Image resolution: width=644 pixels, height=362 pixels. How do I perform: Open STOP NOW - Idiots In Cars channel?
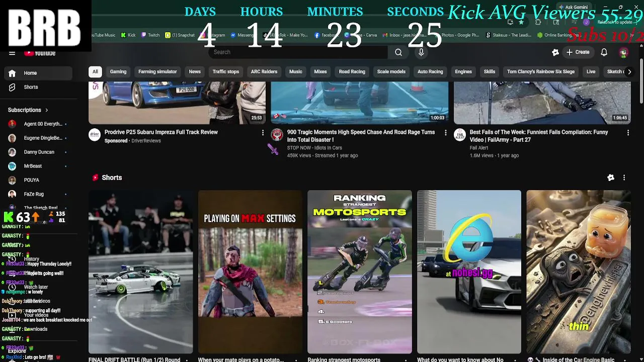click(x=314, y=148)
